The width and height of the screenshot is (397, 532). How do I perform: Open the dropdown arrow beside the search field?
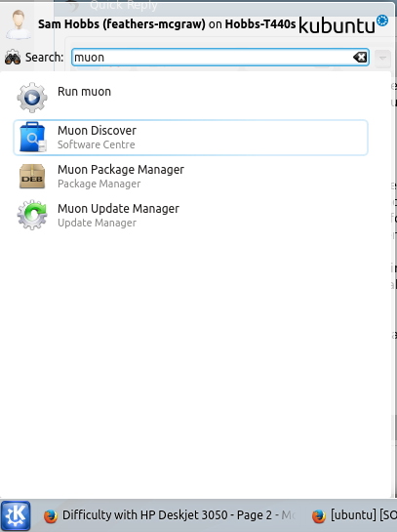tap(382, 58)
